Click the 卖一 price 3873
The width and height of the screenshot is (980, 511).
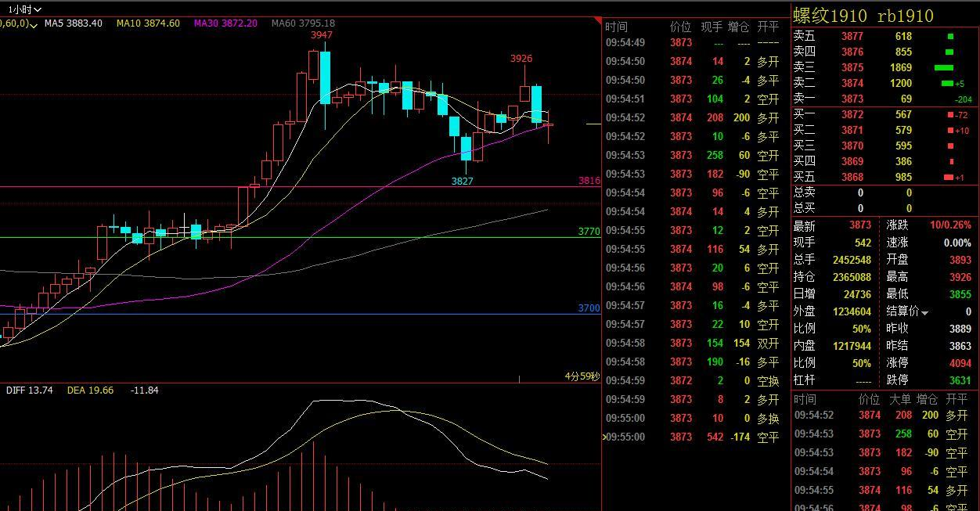[x=852, y=99]
